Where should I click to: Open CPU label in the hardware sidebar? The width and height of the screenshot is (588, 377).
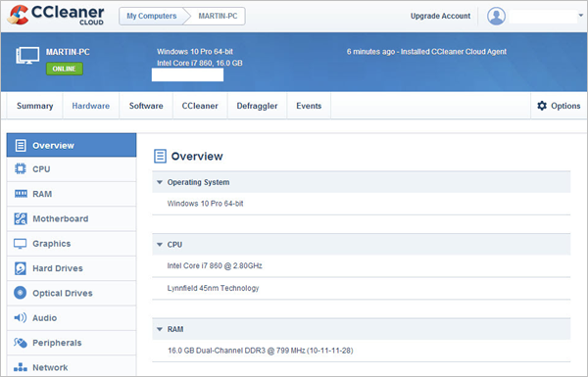[x=41, y=169]
